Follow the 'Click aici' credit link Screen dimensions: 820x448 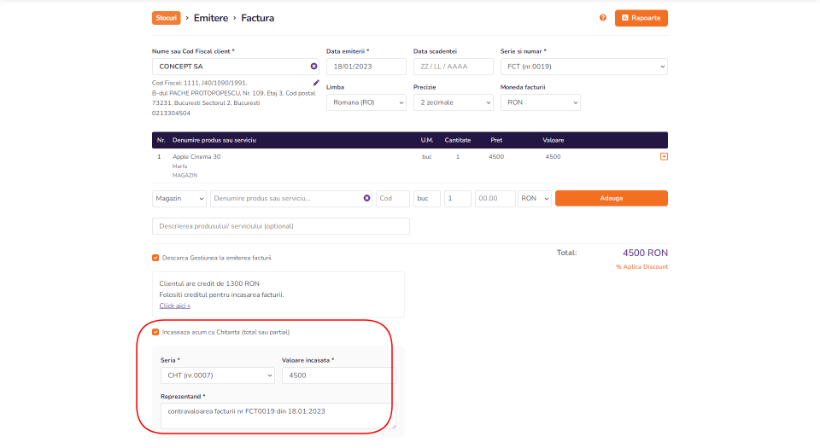(x=175, y=306)
